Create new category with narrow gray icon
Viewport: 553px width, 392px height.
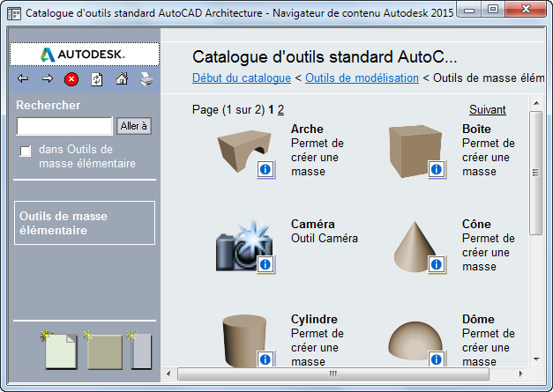click(x=139, y=350)
